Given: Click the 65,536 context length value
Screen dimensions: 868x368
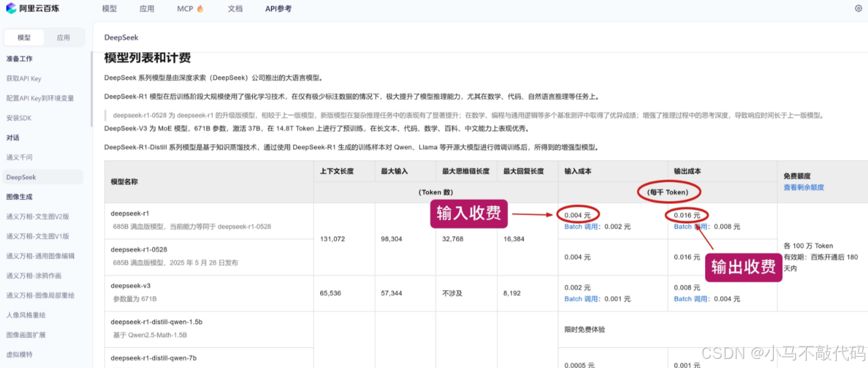Looking at the screenshot, I should 331,293.
